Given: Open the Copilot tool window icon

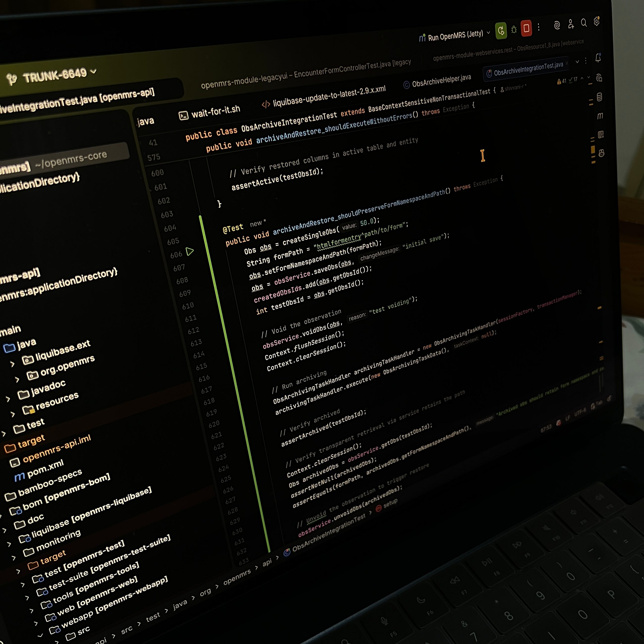Looking at the screenshot, I should [x=601, y=153].
